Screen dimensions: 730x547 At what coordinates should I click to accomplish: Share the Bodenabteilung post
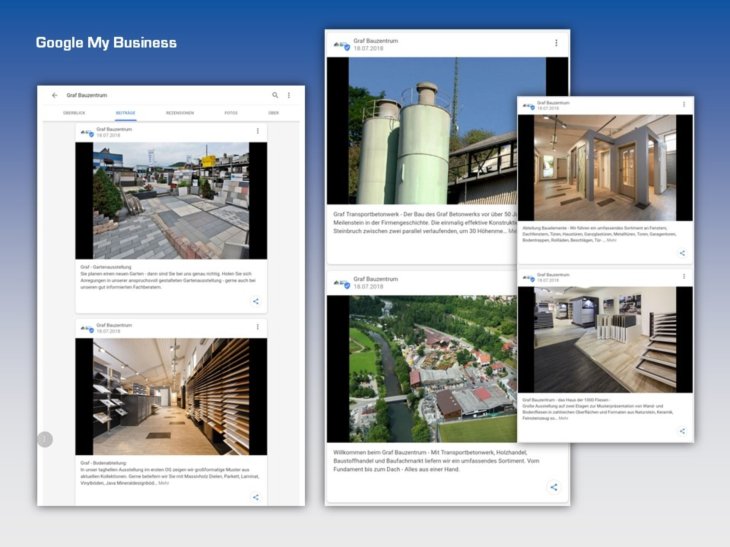pyautogui.click(x=256, y=497)
